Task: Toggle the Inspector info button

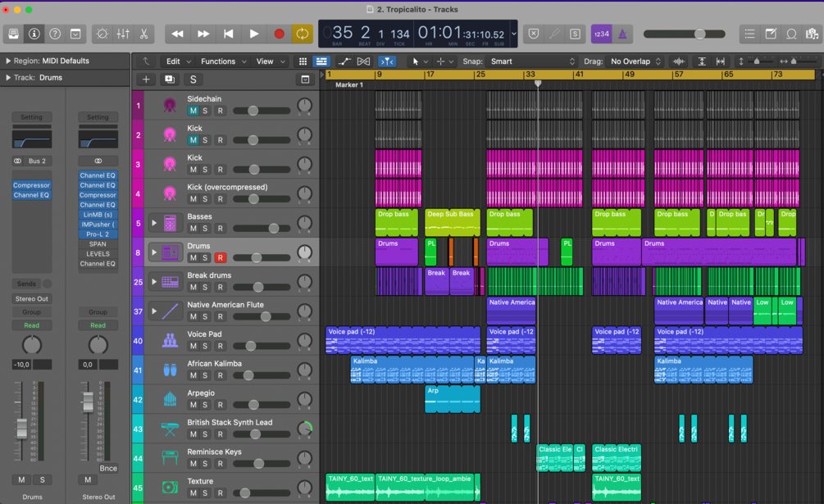Action: coord(34,34)
